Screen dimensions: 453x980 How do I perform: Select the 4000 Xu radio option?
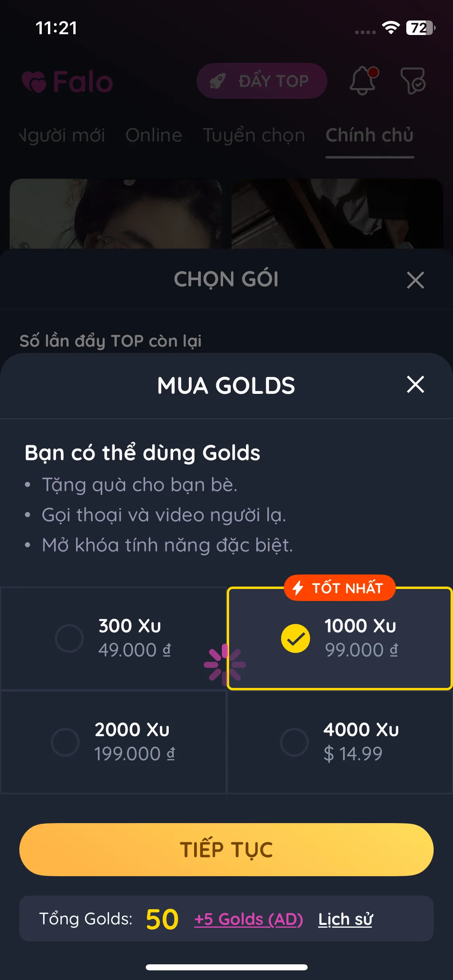[294, 742]
